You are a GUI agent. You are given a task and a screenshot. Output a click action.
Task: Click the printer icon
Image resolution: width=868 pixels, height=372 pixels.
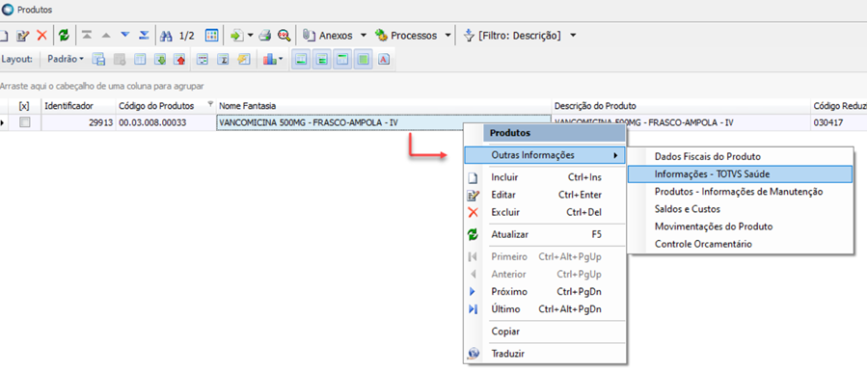click(x=265, y=36)
